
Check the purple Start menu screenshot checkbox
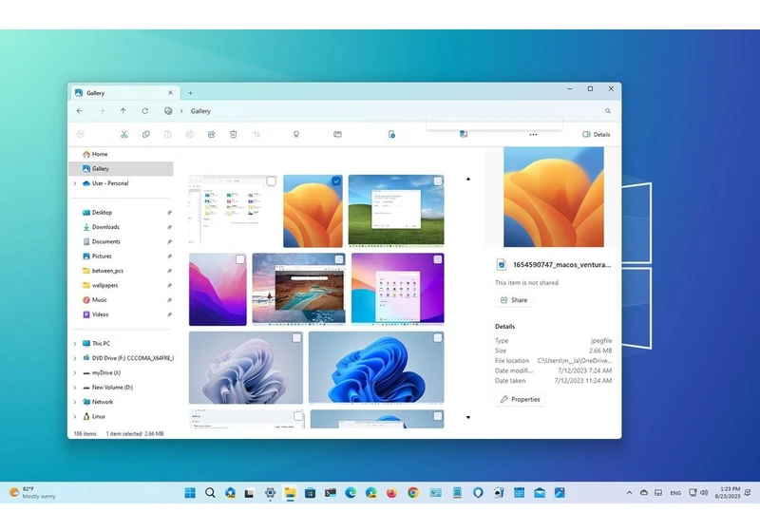438,259
